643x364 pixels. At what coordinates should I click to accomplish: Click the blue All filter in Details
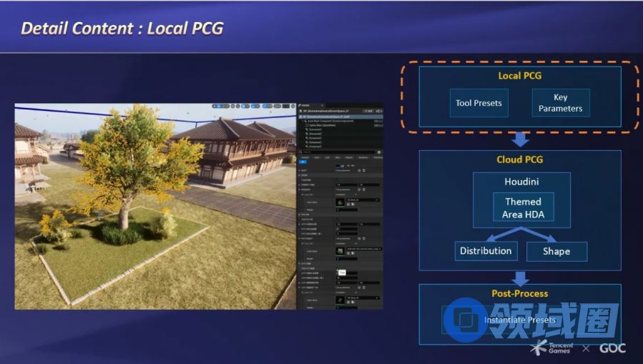pos(302,162)
